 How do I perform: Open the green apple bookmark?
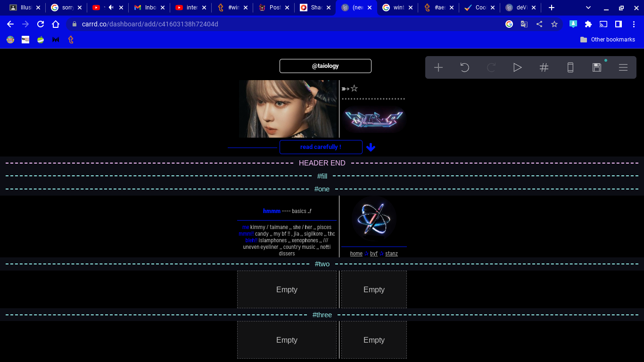tap(41, 40)
